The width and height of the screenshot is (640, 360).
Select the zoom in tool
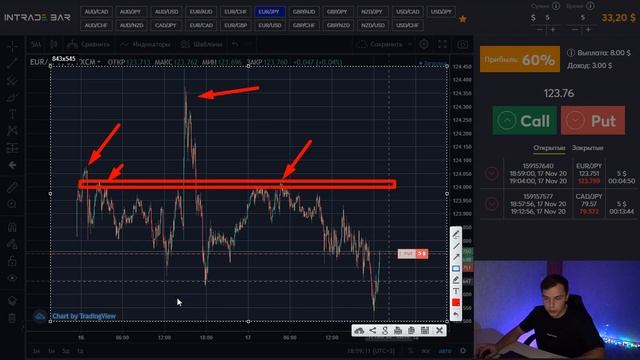click(12, 204)
